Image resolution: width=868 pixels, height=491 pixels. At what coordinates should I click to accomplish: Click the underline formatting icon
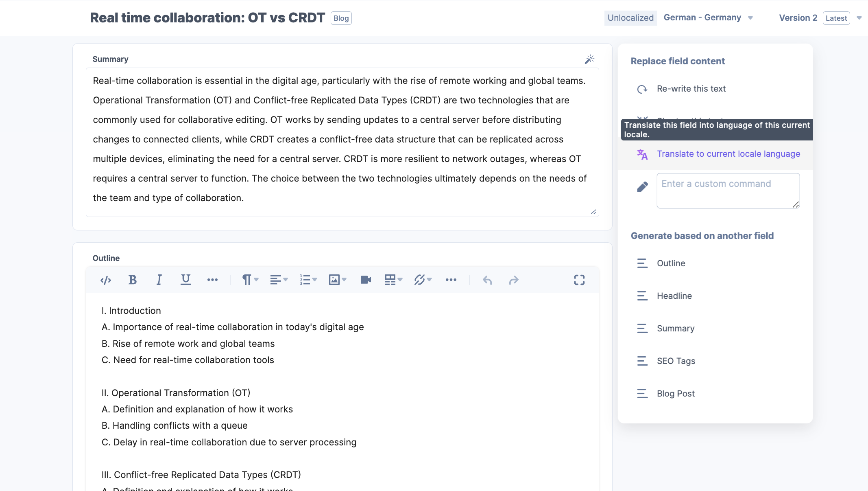(185, 280)
